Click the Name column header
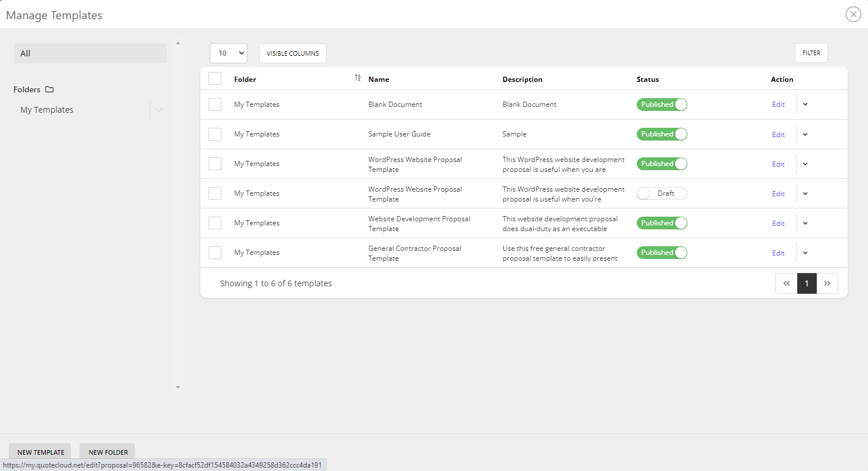 [x=379, y=79]
